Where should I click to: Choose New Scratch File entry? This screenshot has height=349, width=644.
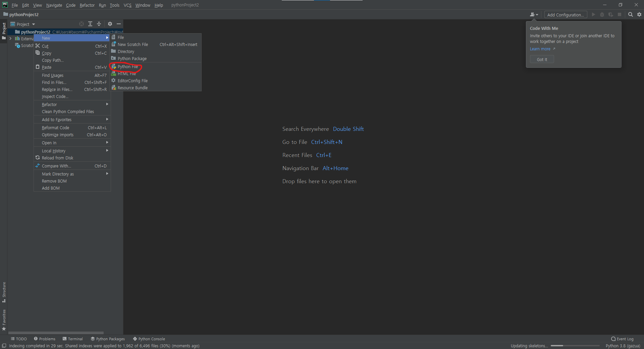[156, 44]
